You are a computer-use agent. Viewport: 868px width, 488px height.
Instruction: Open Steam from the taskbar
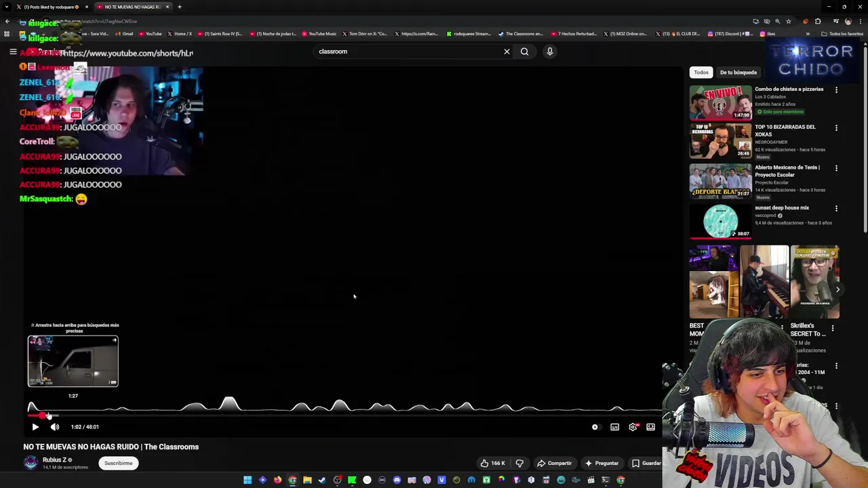coord(322,480)
